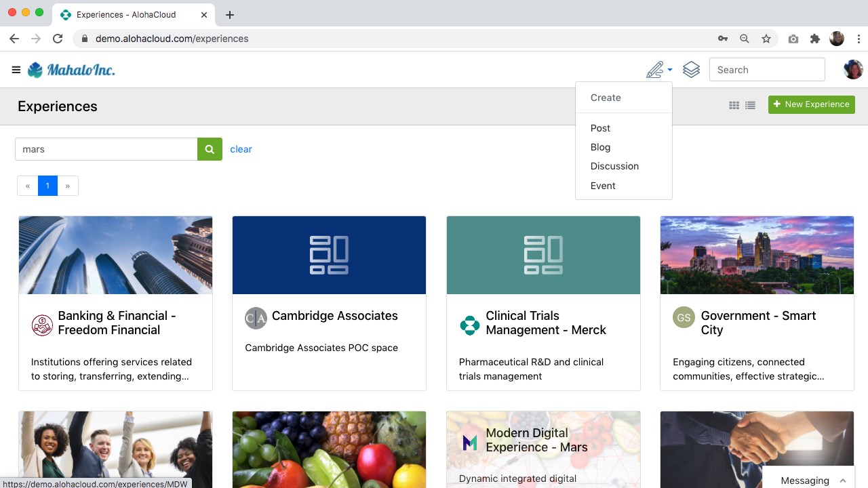This screenshot has width=868, height=488.
Task: Open Cambridge Associates experience title
Action: (335, 316)
